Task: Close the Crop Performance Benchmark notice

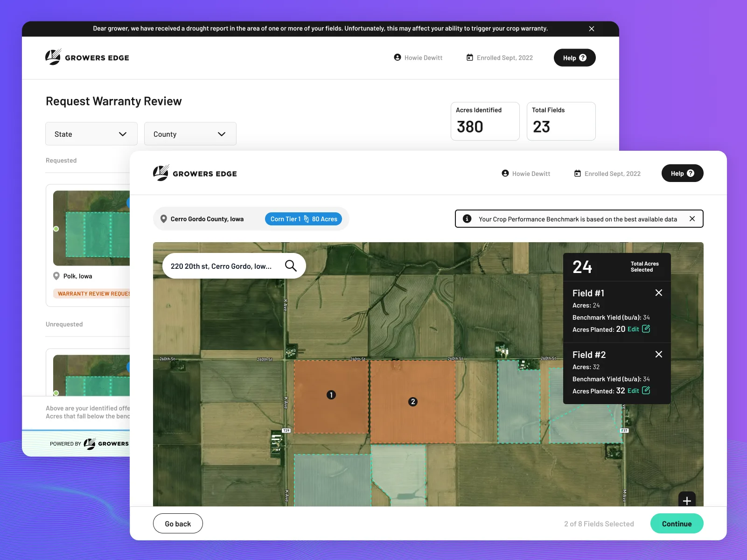Action: pyautogui.click(x=692, y=219)
